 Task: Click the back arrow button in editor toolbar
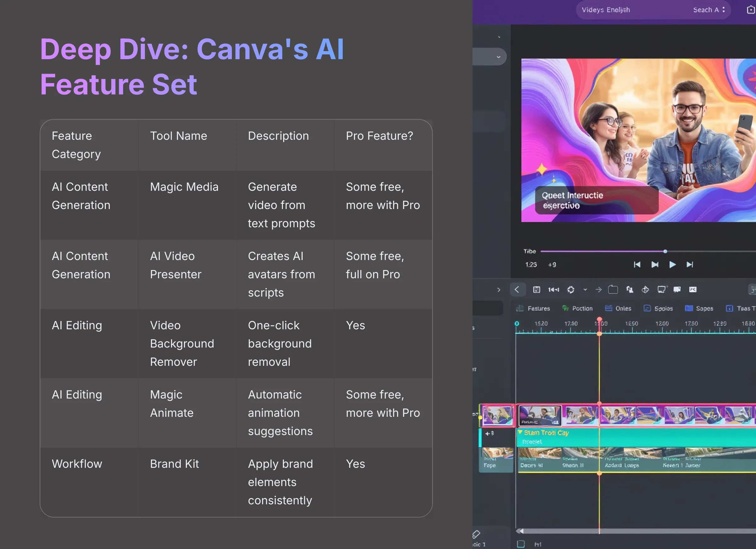(517, 290)
